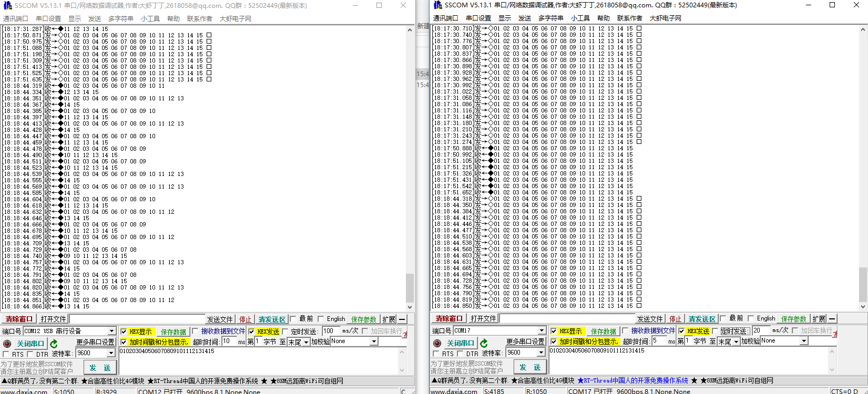
Task: Open the 大虾电子网 menu in right window
Action: (666, 18)
